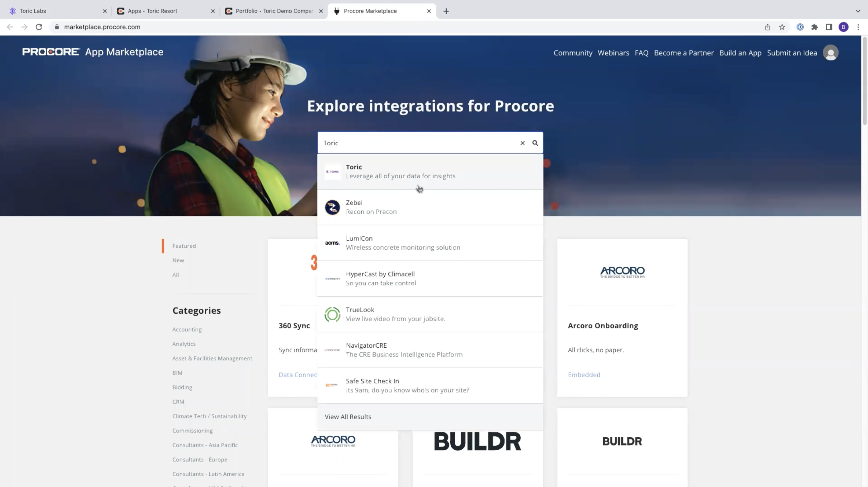Viewport: 868px width, 487px height.
Task: Open the Chrome profile avatar B
Action: coord(843,27)
